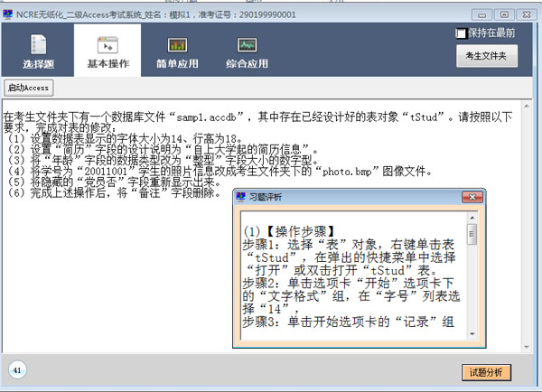Switch to the 简单应用 tab
This screenshot has width=542, height=392.
(177, 52)
